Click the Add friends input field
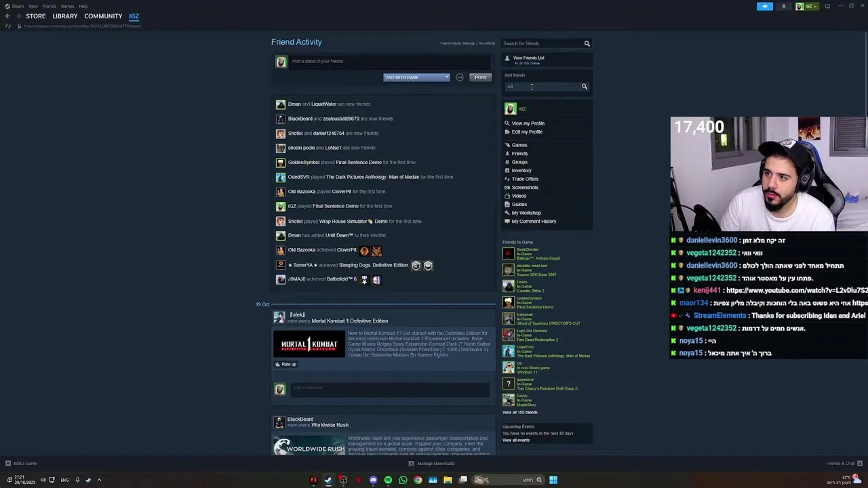 pos(542,87)
